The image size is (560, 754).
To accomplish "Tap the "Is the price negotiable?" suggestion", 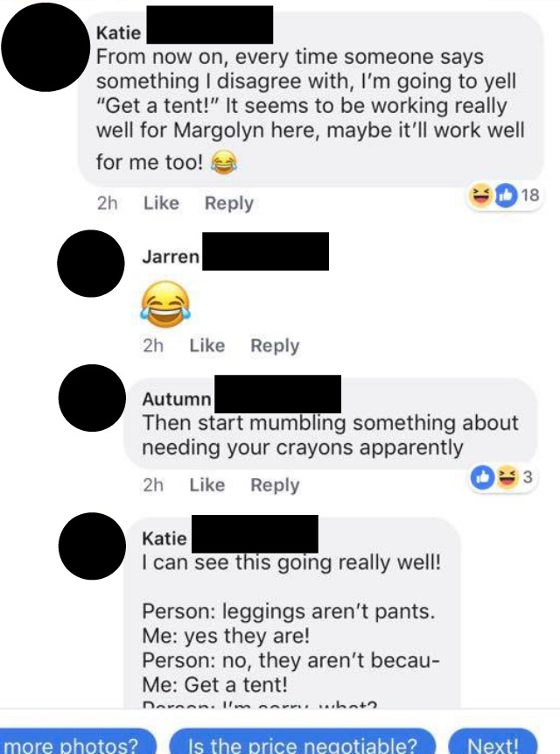I will (303, 741).
